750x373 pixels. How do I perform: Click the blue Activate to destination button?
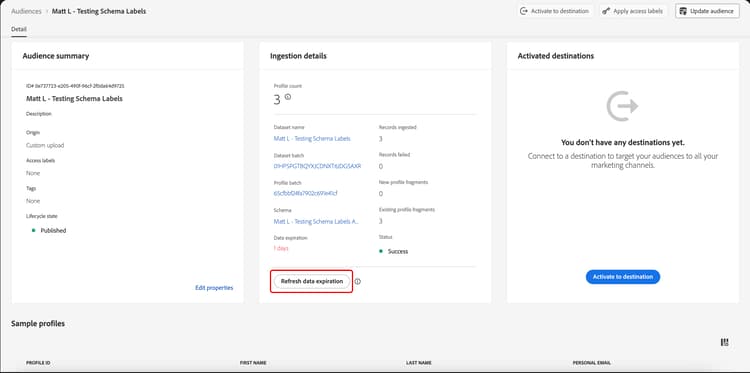[x=623, y=277]
